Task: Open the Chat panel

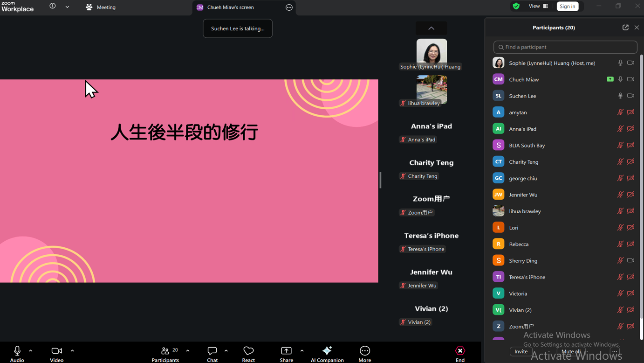Action: pyautogui.click(x=212, y=353)
